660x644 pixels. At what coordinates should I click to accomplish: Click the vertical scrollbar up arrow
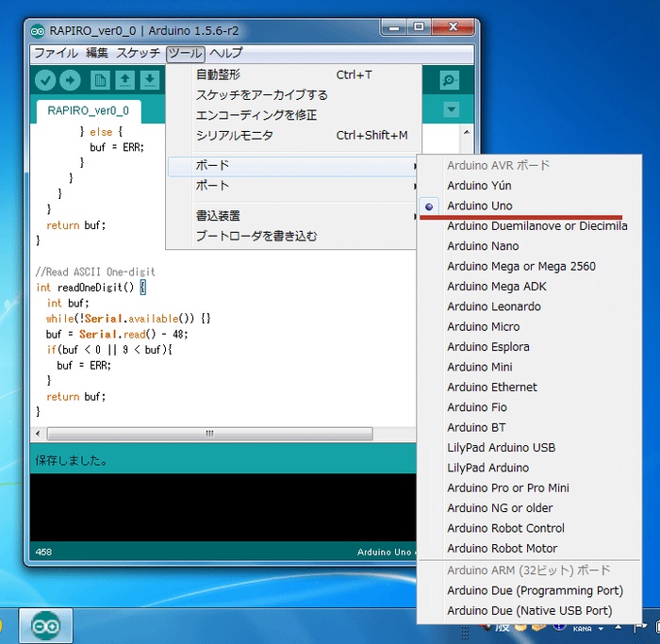467,132
